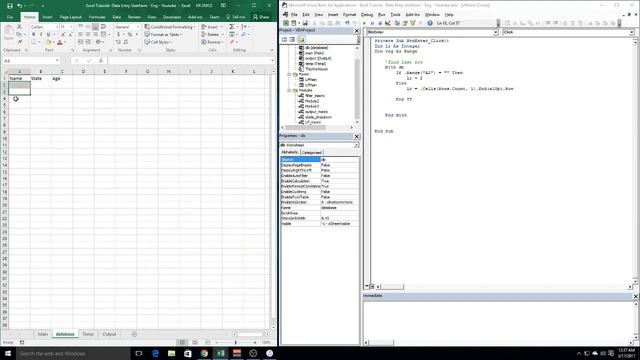This screenshot has width=640, height=360.
Task: Toggle underline formatting in Excel ribbon
Action: pyautogui.click(x=48, y=35)
